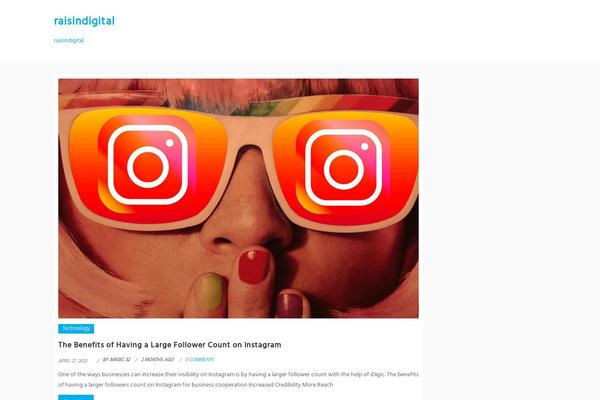The height and width of the screenshot is (400, 600).
Task: Click the small raisindigital tagline text
Action: (x=69, y=41)
